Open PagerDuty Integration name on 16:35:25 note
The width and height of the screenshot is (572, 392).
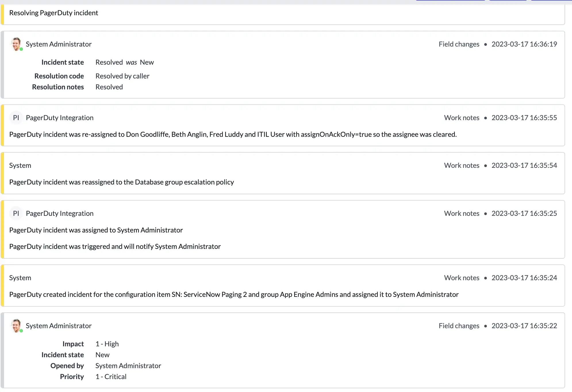(59, 214)
